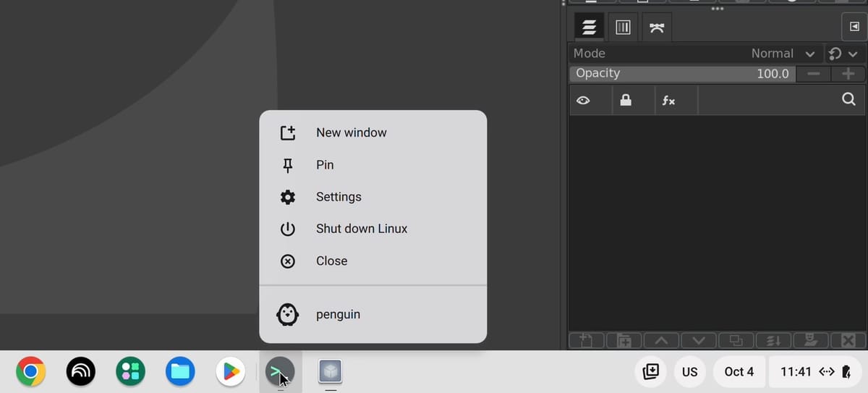The image size is (868, 393).
Task: Click the three-dot dock handle
Action: coord(718,9)
